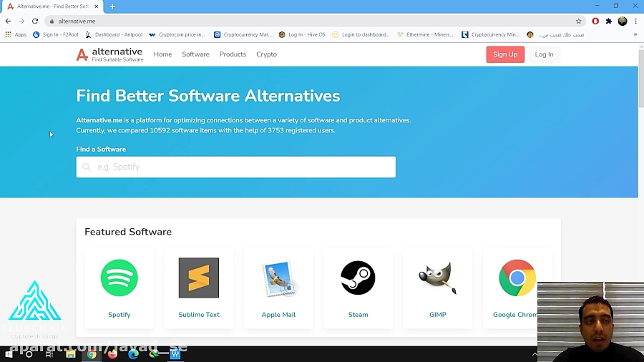Reload the page with the refresh icon

35,21
